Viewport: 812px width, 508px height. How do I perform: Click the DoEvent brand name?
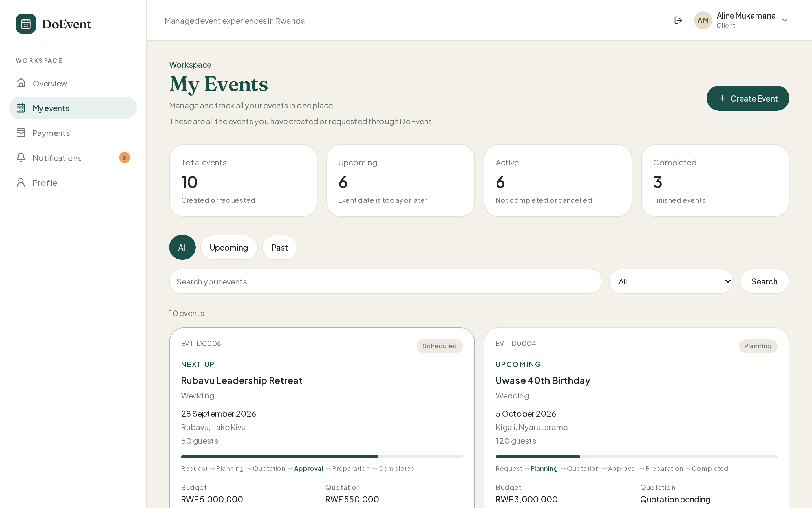67,24
